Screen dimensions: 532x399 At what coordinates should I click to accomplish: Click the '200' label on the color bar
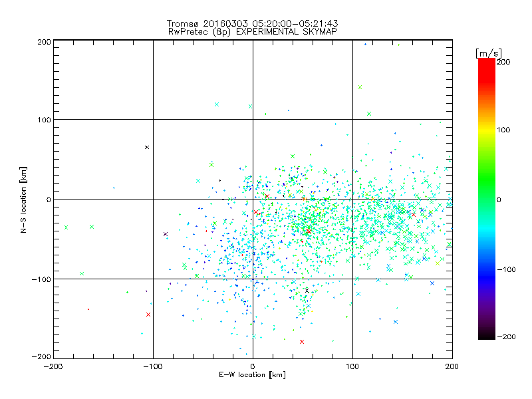tap(503, 62)
